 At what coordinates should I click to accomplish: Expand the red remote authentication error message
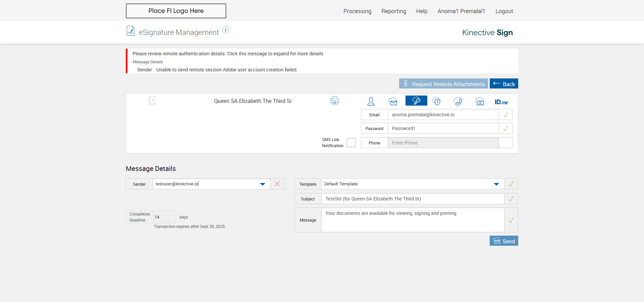[228, 54]
